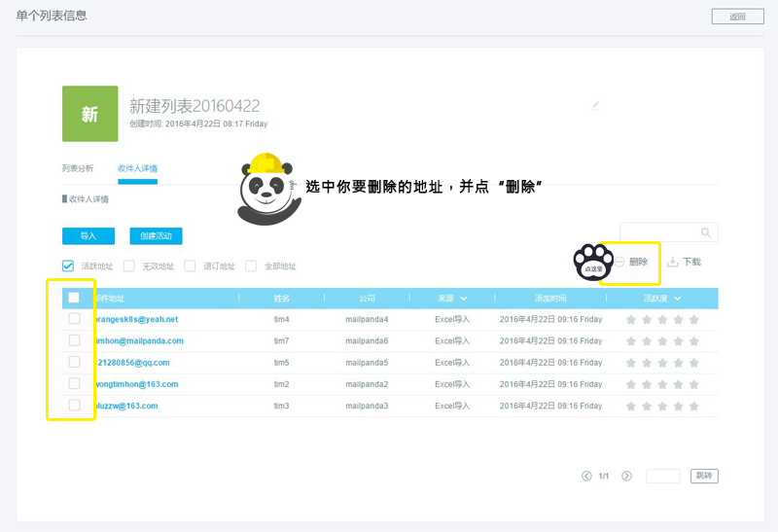Go to the next page arrow
778x532 pixels.
click(626, 476)
